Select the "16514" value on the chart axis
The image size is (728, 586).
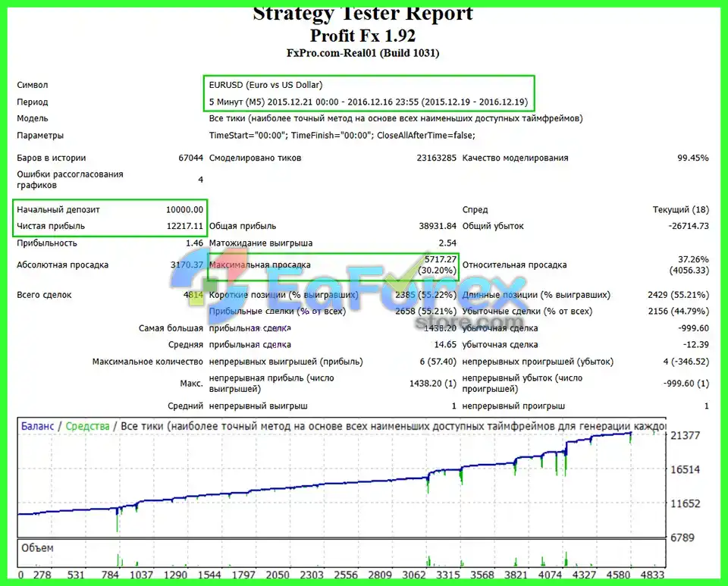click(x=686, y=469)
